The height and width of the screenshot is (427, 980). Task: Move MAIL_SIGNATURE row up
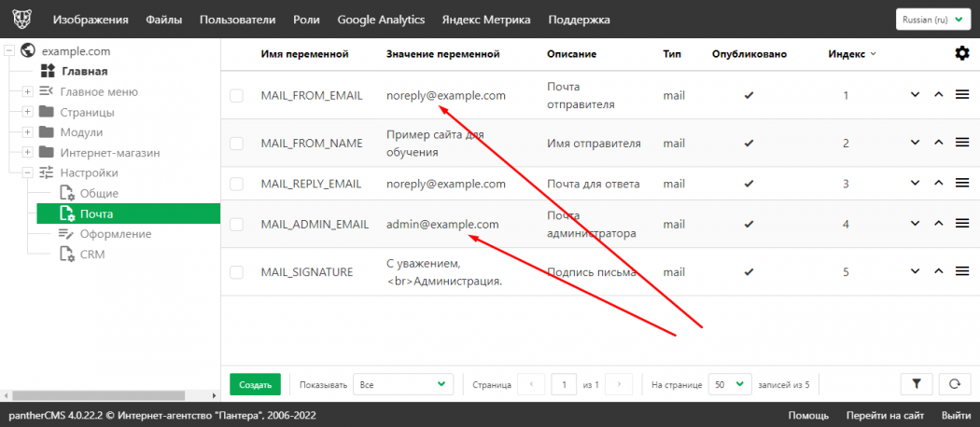click(x=939, y=271)
